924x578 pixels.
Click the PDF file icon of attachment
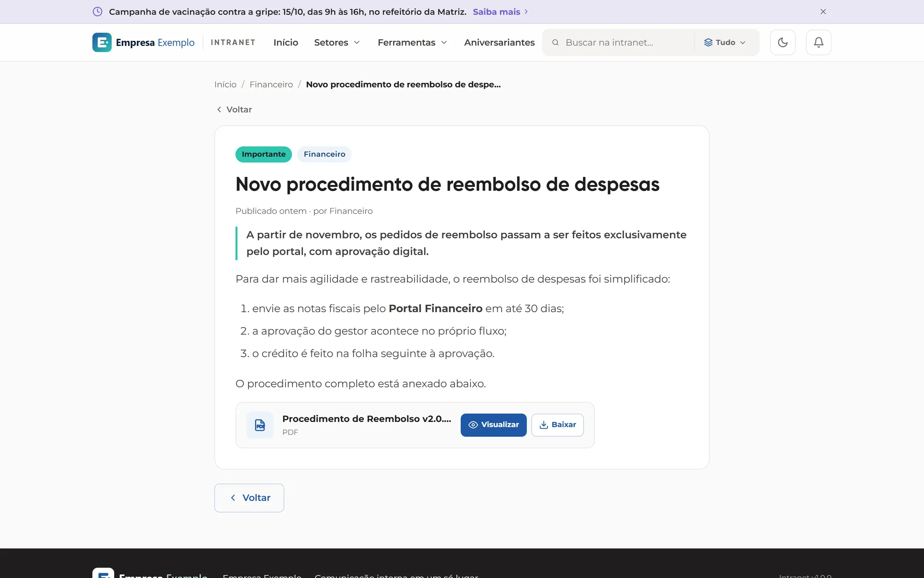(x=260, y=425)
